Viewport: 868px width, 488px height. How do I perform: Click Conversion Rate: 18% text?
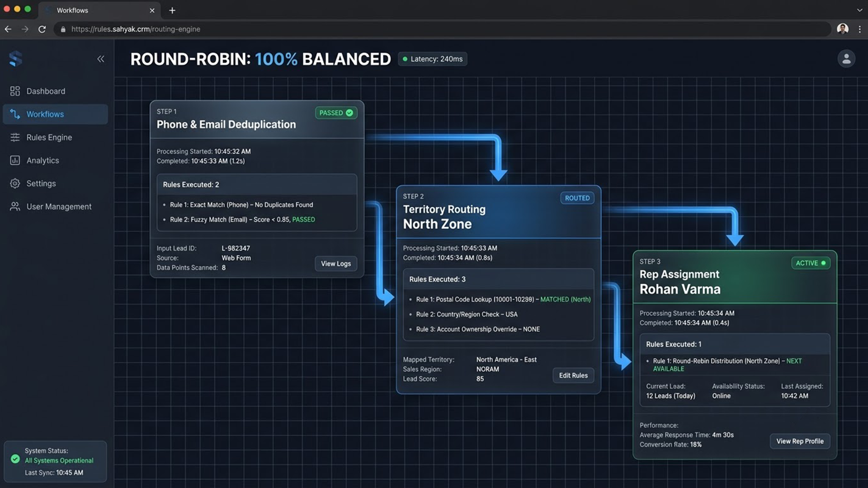670,445
